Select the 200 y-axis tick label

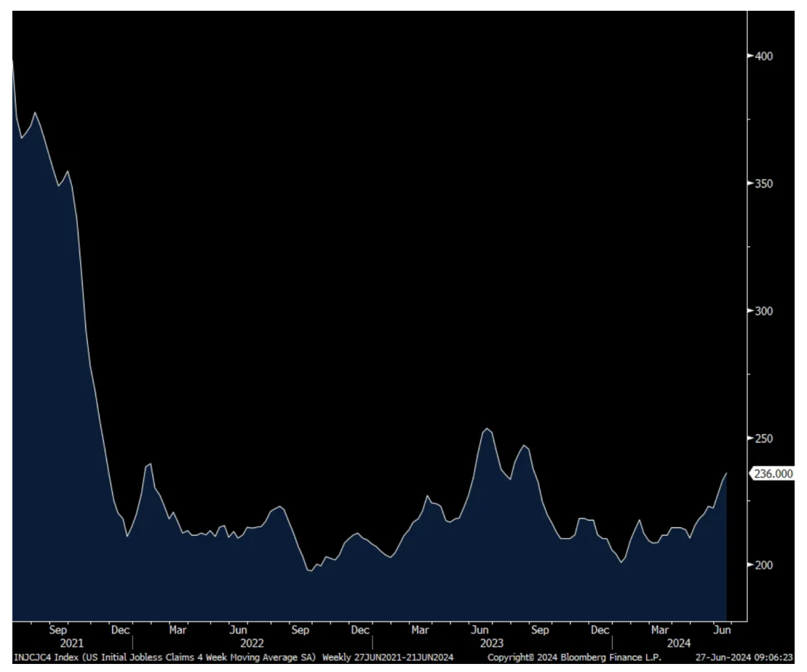[x=764, y=565]
